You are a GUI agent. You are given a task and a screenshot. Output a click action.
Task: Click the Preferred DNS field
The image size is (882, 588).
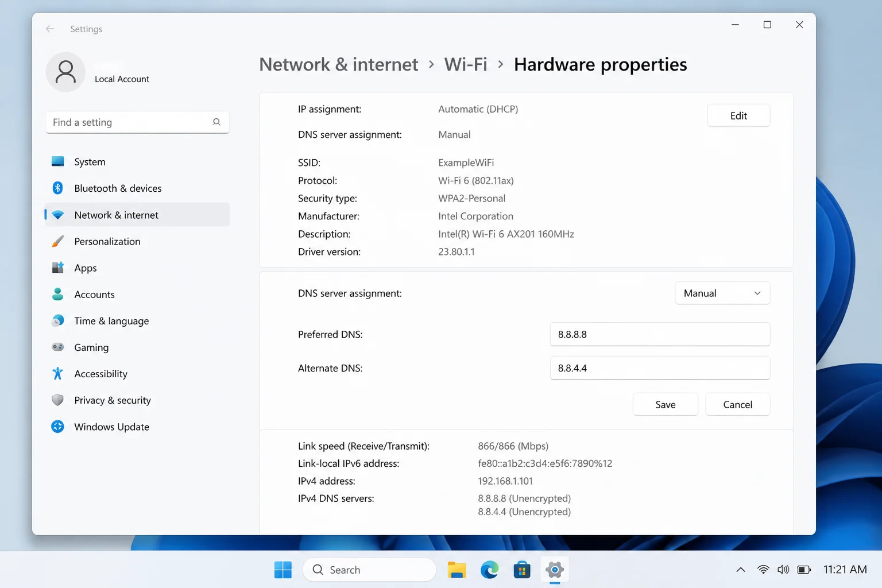point(660,334)
